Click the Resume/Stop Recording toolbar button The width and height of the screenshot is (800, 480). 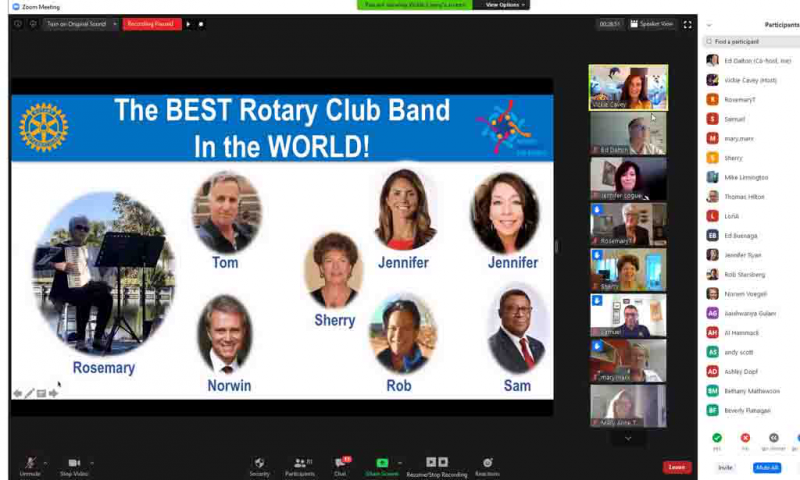[437, 466]
